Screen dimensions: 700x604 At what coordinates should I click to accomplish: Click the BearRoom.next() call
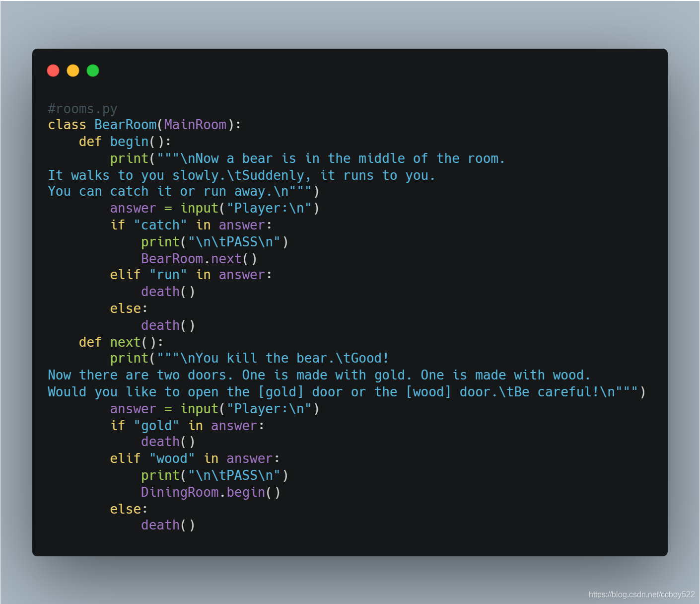click(x=199, y=259)
